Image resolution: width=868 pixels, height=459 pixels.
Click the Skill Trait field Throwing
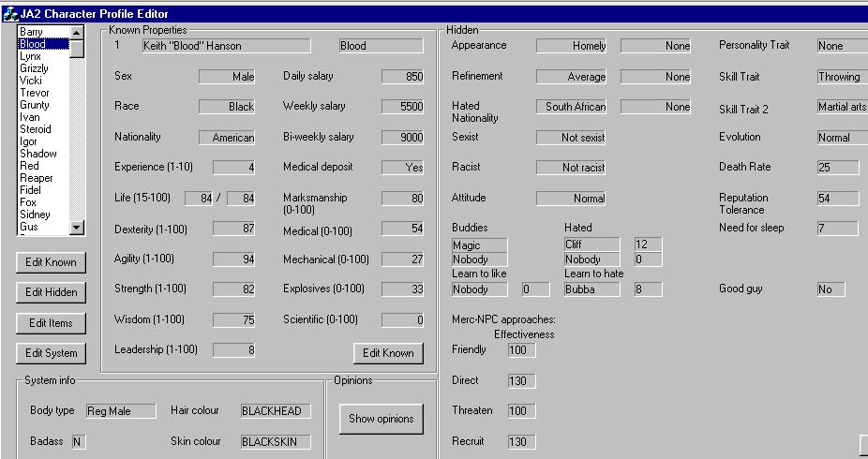842,77
